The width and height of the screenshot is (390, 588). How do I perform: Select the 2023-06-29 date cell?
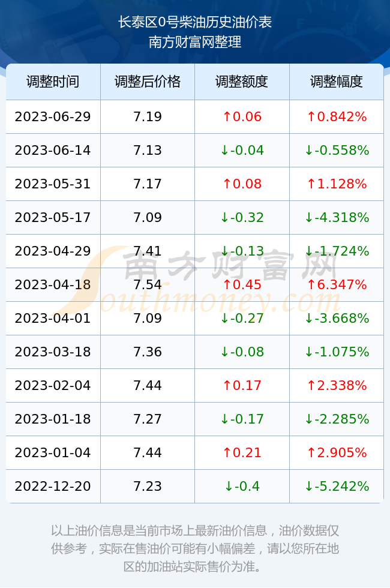(x=53, y=116)
